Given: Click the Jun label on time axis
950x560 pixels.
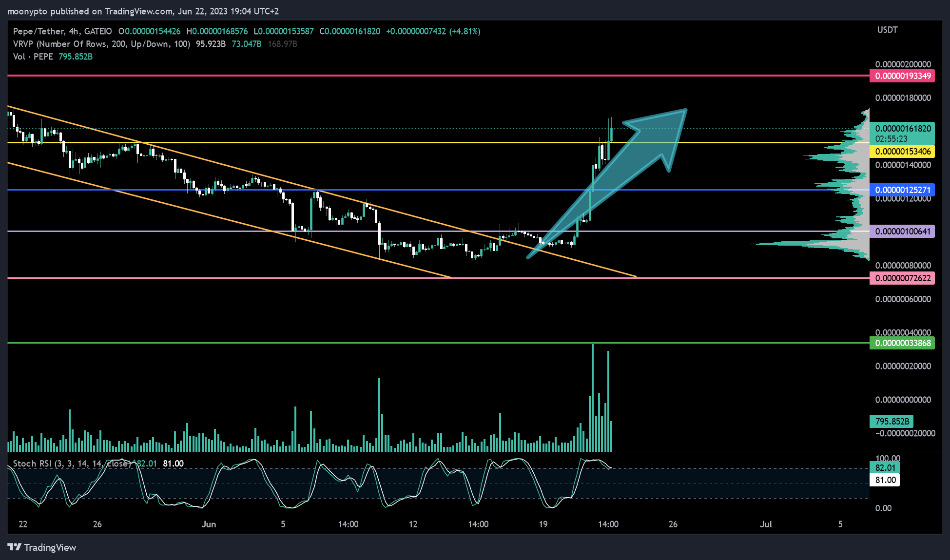Looking at the screenshot, I should tap(209, 524).
